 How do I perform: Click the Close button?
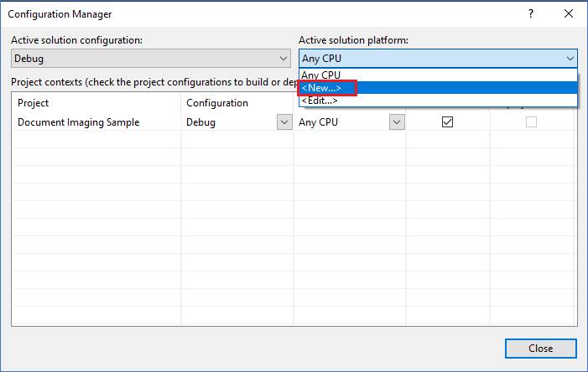tap(541, 349)
